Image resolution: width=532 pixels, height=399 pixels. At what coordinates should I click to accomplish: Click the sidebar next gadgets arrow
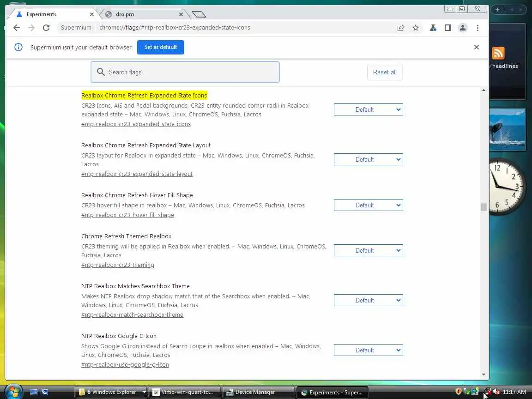[520, 10]
